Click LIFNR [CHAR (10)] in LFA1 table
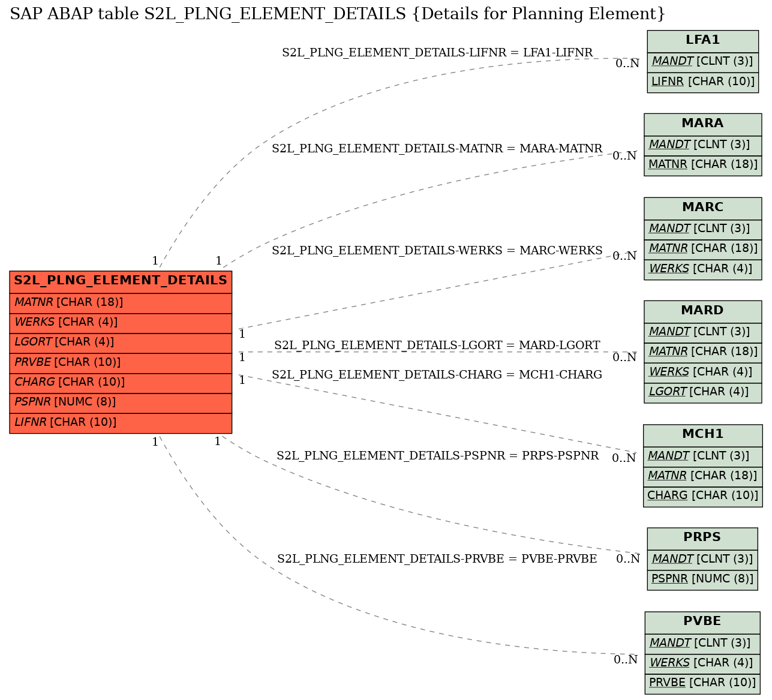The height and width of the screenshot is (700, 772). [x=703, y=82]
